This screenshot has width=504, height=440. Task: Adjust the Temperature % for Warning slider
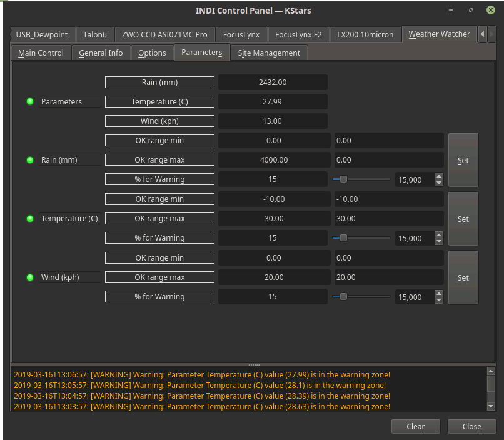point(361,238)
